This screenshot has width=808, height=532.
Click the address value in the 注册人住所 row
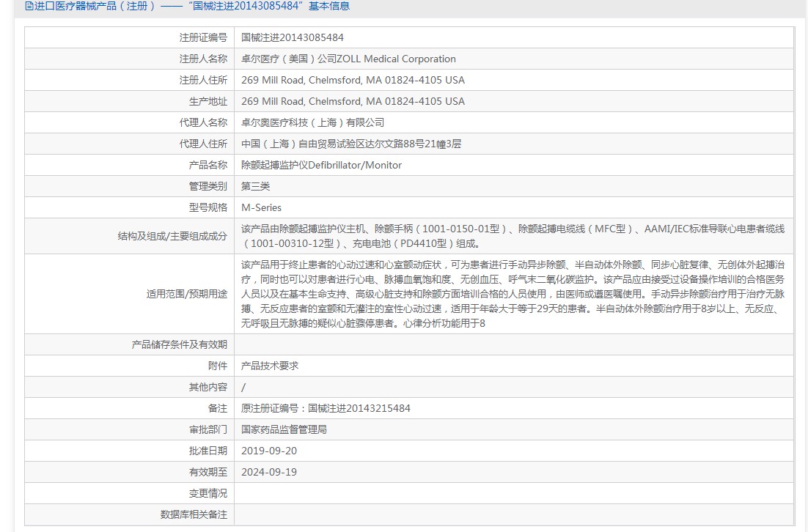(x=353, y=80)
